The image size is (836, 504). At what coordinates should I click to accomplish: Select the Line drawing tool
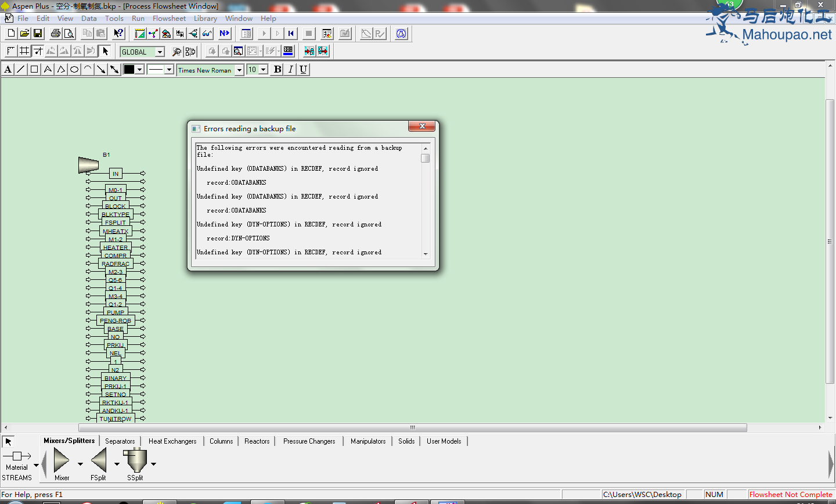[x=21, y=70]
